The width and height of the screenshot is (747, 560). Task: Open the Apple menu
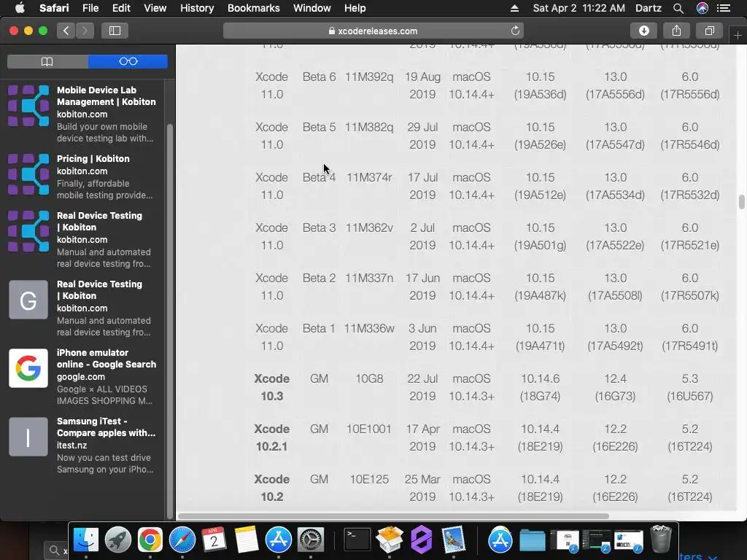(x=20, y=8)
